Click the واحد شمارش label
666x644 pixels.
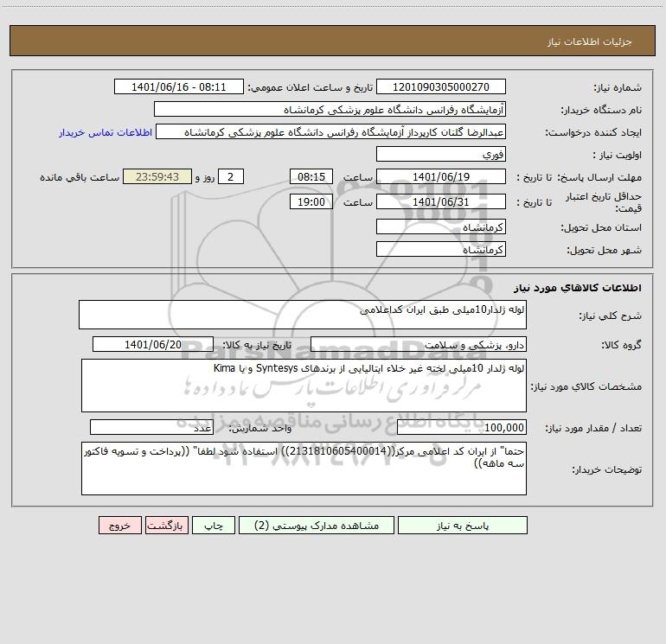pos(260,429)
